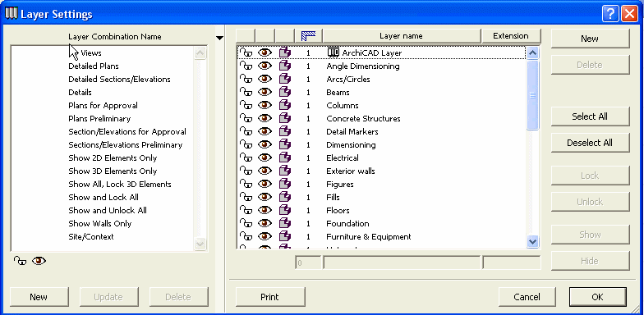Click the lock icon below the combination list

pyautogui.click(x=20, y=261)
